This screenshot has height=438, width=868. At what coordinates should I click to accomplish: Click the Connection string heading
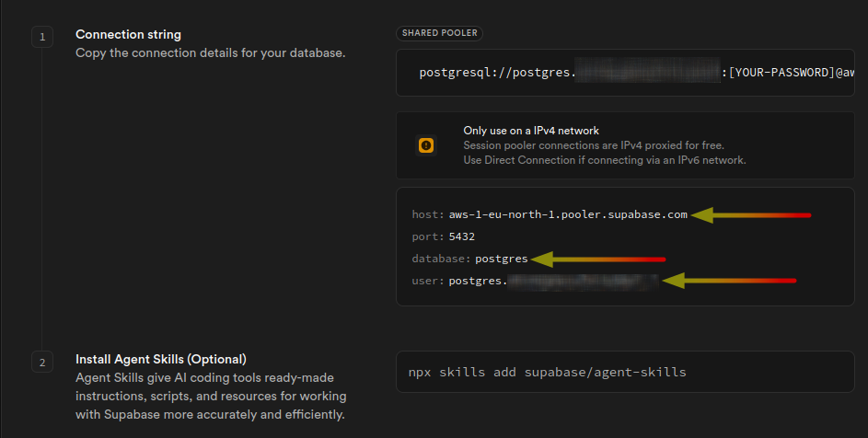[x=129, y=34]
